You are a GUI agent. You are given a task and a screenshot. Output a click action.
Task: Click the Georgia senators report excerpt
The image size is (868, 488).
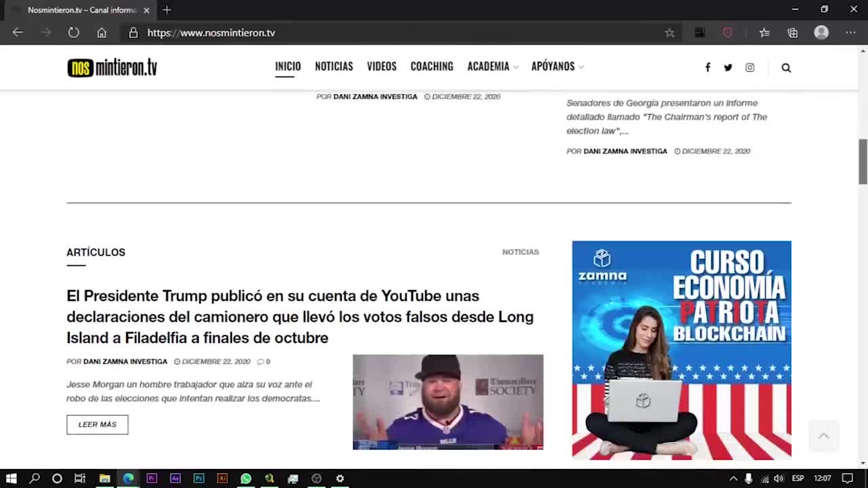[667, 117]
